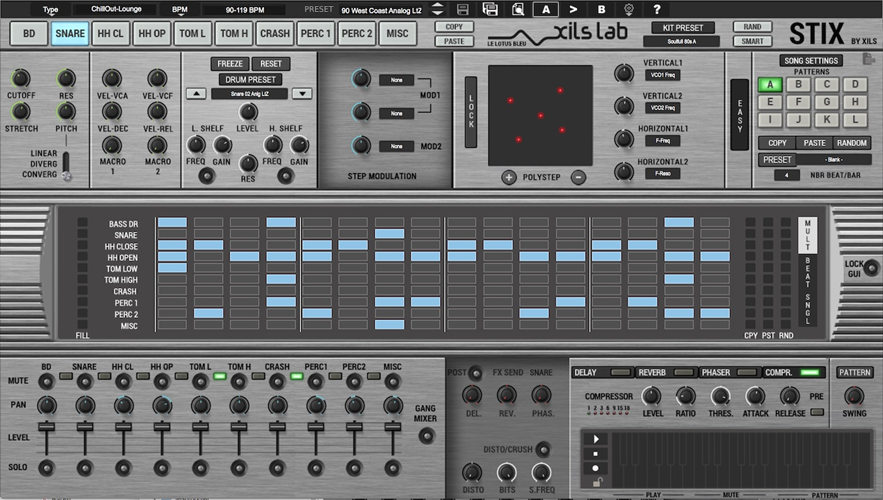Click the RANDOM button under the pattern grid
The image size is (883, 500).
(851, 143)
